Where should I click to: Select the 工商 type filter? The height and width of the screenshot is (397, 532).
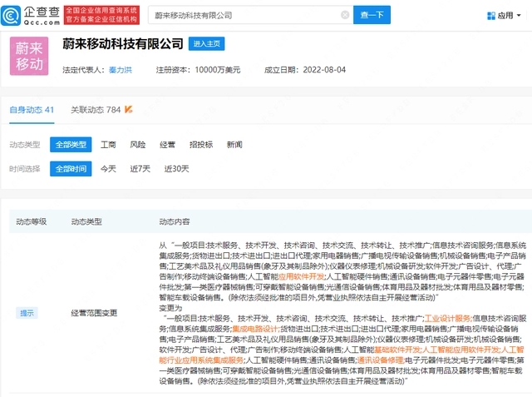108,145
